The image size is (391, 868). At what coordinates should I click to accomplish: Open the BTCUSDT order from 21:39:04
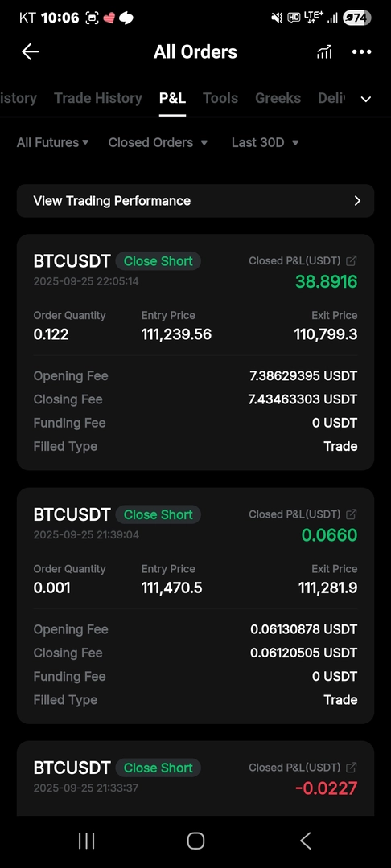point(195,606)
